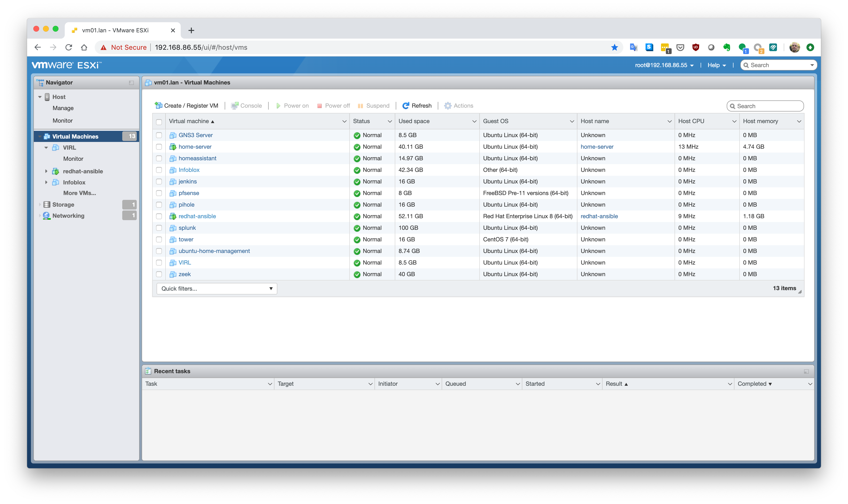Screen dimensions: 848x504
Task: Click the Not Secure warning triangle icon
Action: pyautogui.click(x=104, y=48)
